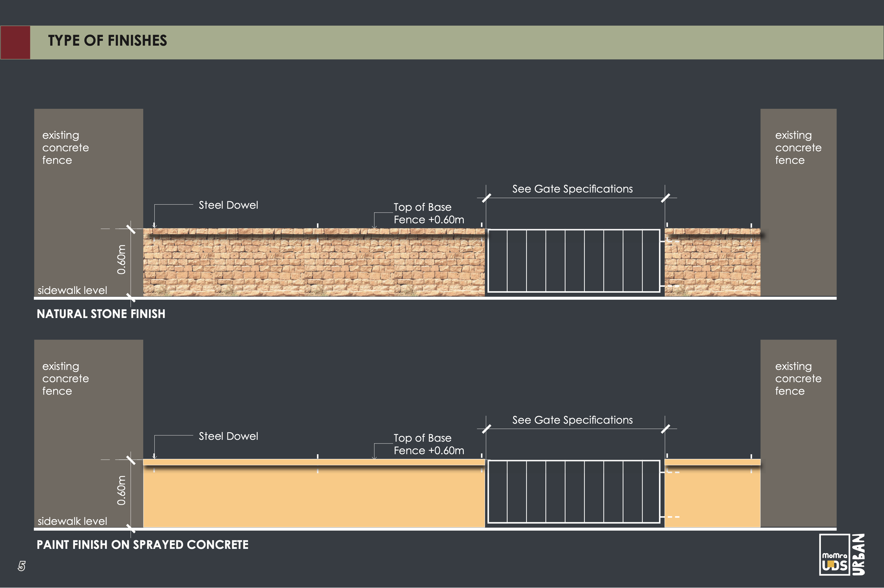884x588 pixels.
Task: Click the '0.60m' dimension in the stone finish diagram
Action: tap(122, 260)
